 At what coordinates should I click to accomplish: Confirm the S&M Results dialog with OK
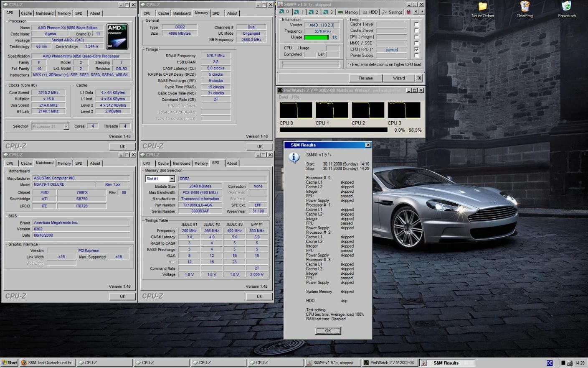[x=328, y=331]
